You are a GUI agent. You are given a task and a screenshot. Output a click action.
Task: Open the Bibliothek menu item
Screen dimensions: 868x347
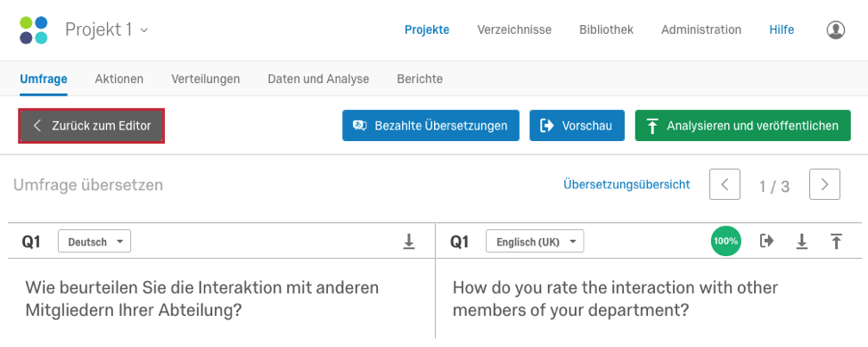click(x=606, y=30)
